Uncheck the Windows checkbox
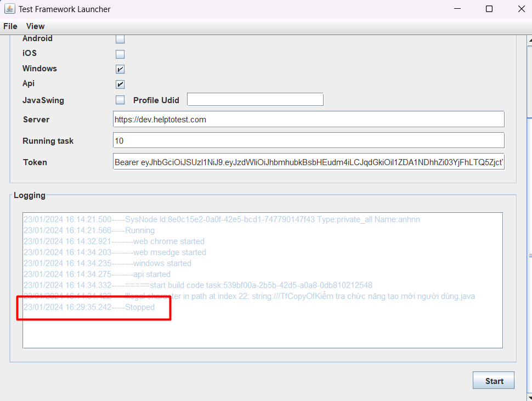Image resolution: width=532 pixels, height=401 pixels. 120,69
